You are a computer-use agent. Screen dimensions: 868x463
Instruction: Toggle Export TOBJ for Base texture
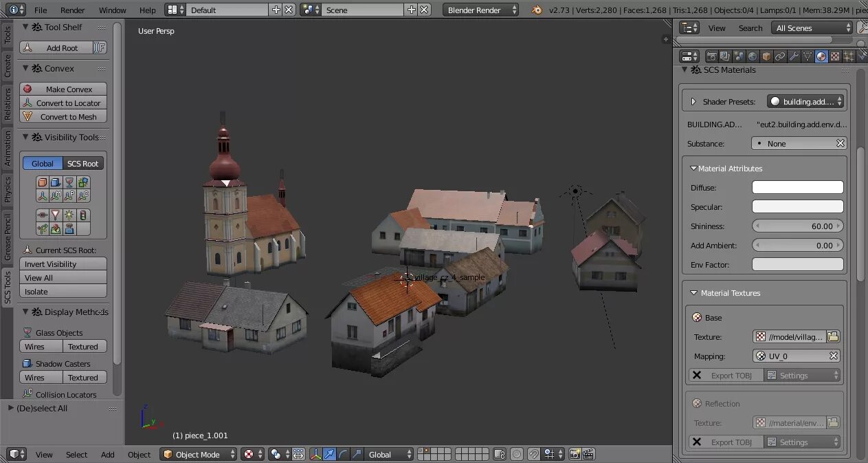(726, 375)
